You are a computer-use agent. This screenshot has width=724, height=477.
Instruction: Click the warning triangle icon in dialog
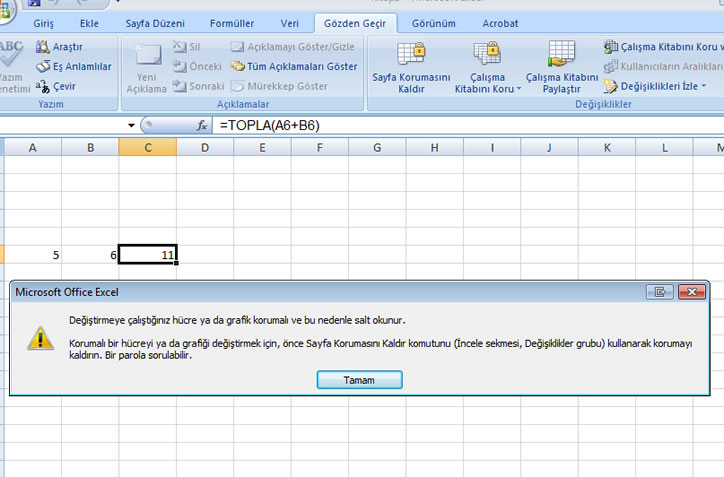[x=41, y=338]
